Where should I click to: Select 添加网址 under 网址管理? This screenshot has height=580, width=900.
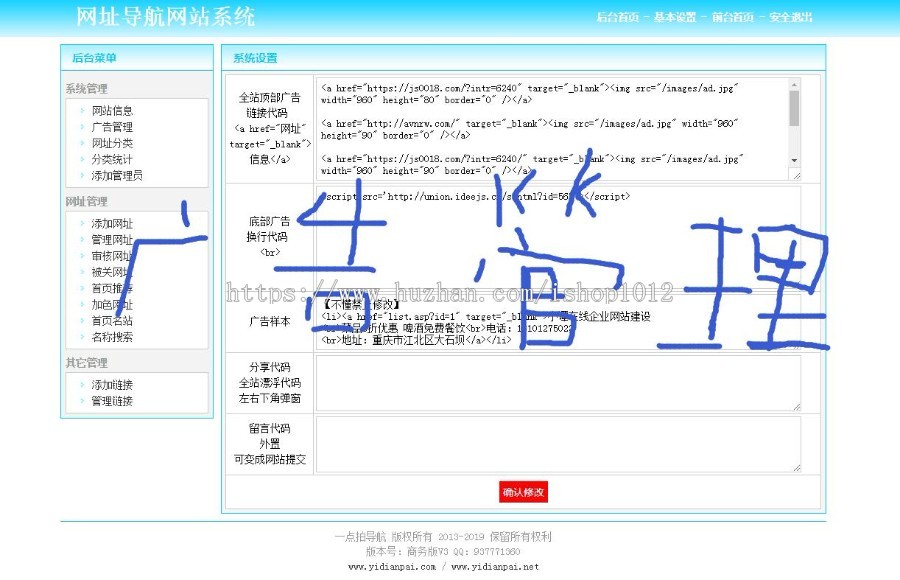coord(112,224)
